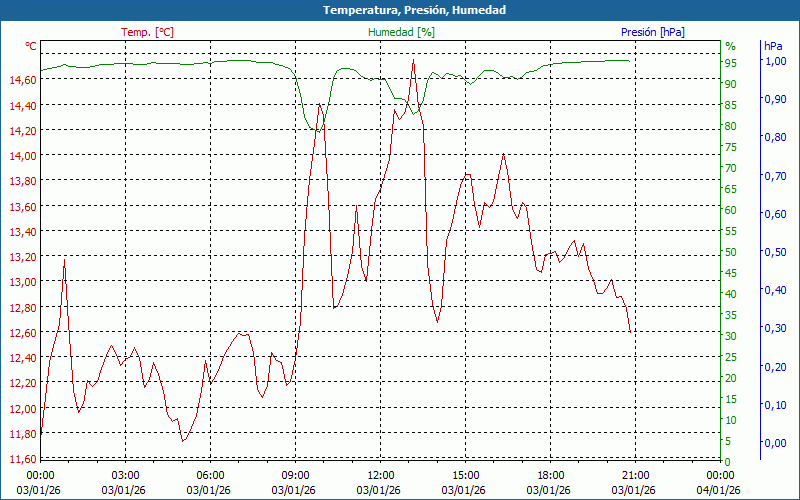Click the highest red temperature peak near 13:00

tap(413, 61)
